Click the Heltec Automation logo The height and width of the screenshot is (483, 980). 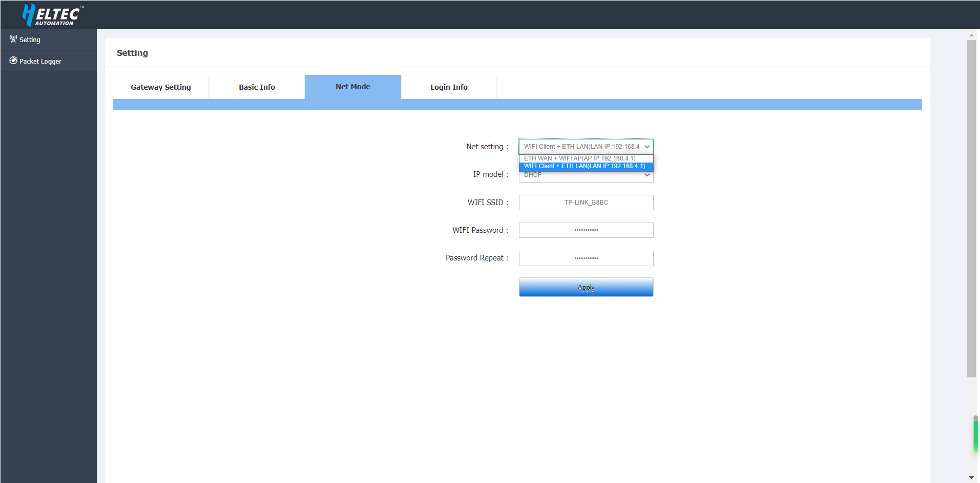pyautogui.click(x=52, y=15)
